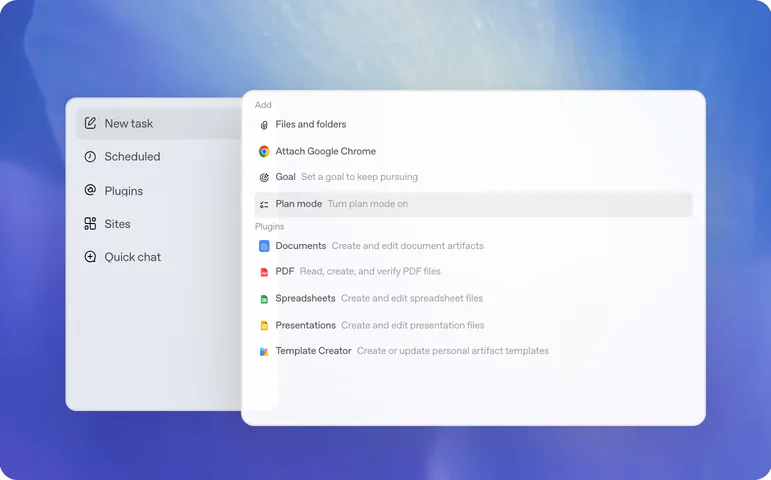The height and width of the screenshot is (480, 771).
Task: Click the 'Add' section header
Action: [263, 105]
